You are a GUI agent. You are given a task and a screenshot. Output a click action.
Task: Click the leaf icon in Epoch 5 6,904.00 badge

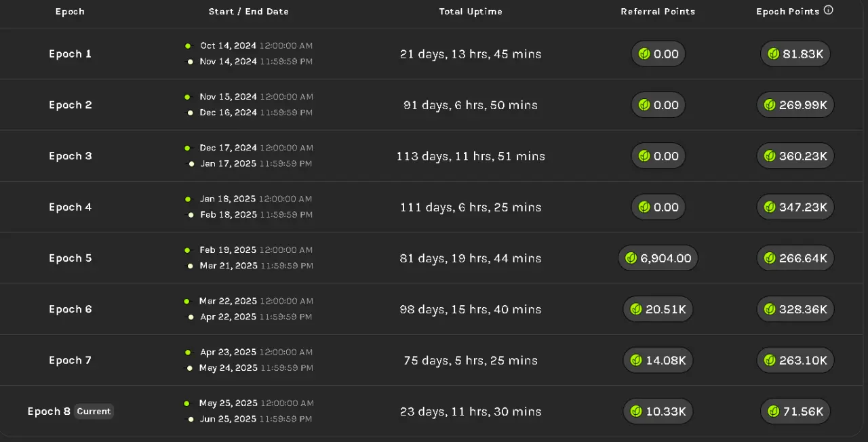(631, 258)
